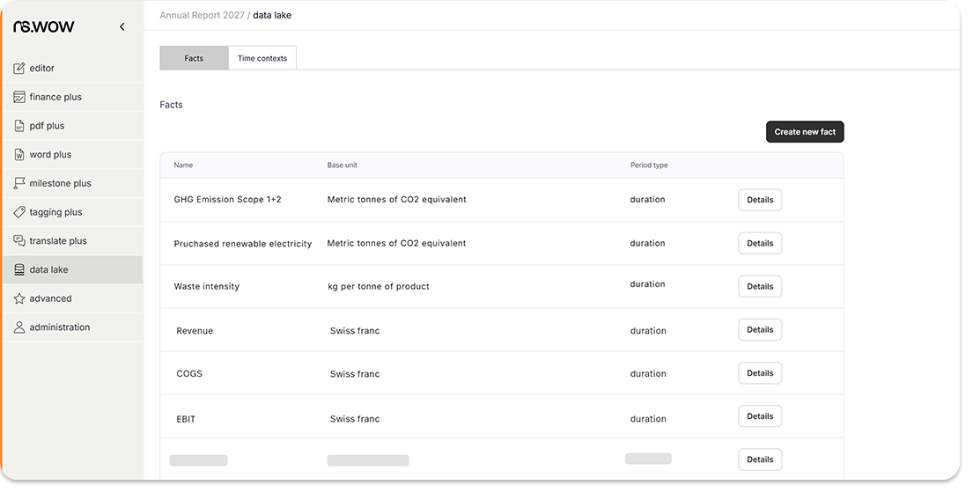Open milestone plus flag icon

click(x=19, y=184)
